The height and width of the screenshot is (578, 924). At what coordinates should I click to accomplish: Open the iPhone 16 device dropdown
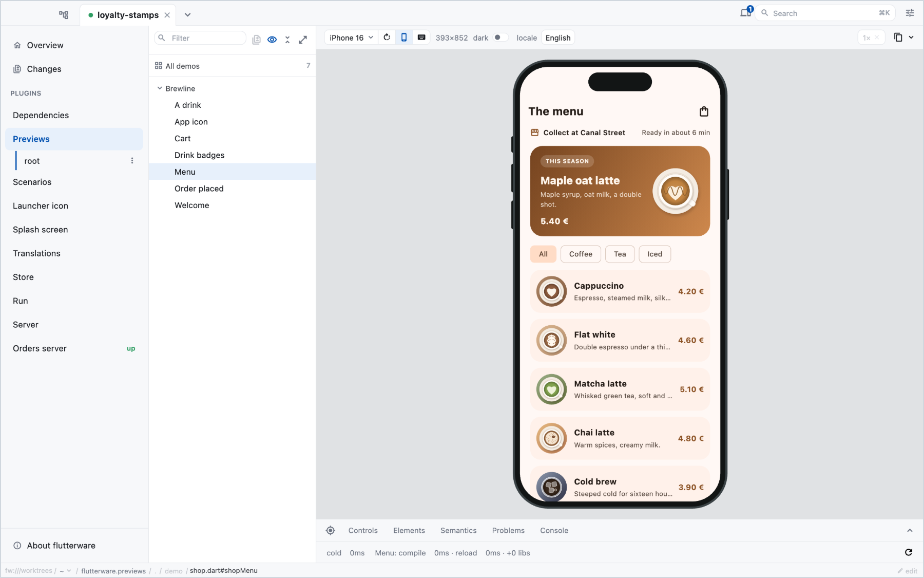(352, 38)
